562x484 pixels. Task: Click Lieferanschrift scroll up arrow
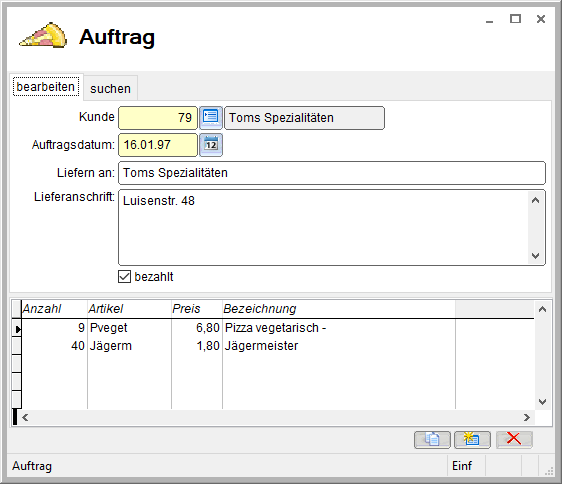(x=535, y=200)
